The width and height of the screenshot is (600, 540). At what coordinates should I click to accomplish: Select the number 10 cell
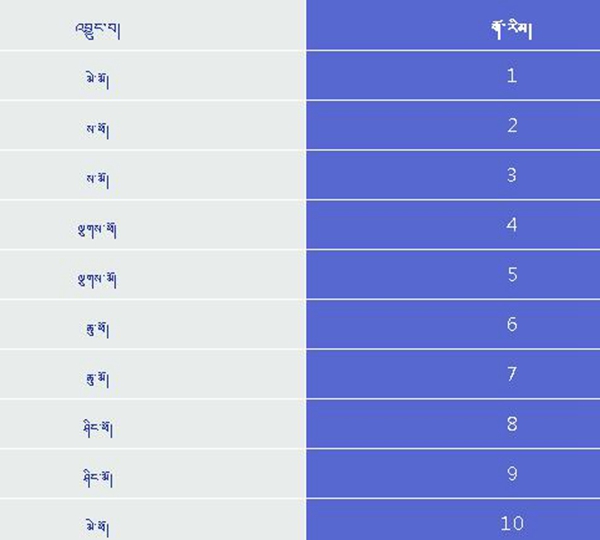[x=453, y=520]
